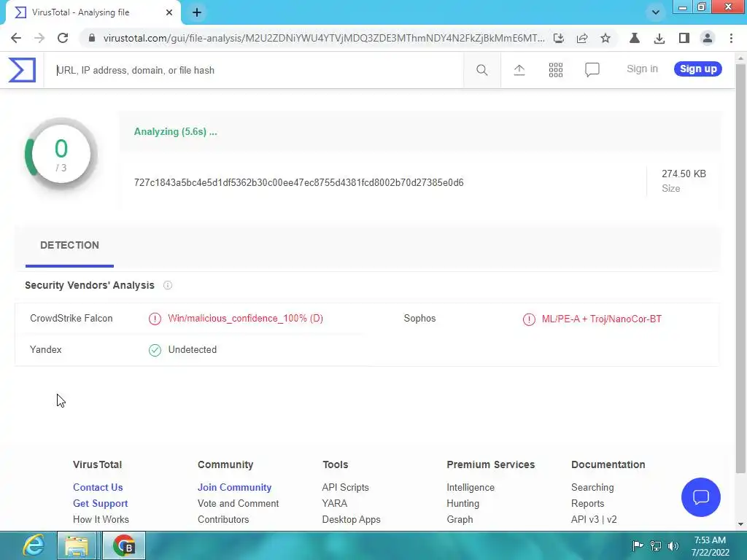Image resolution: width=747 pixels, height=560 pixels.
Task: Open the Chrome labs flask icon
Action: click(635, 38)
